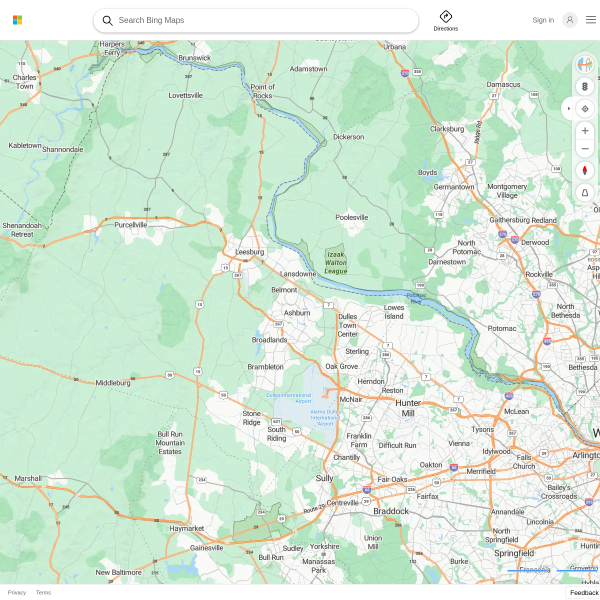The height and width of the screenshot is (600, 600).
Task: Open the user account avatar
Action: (570, 20)
